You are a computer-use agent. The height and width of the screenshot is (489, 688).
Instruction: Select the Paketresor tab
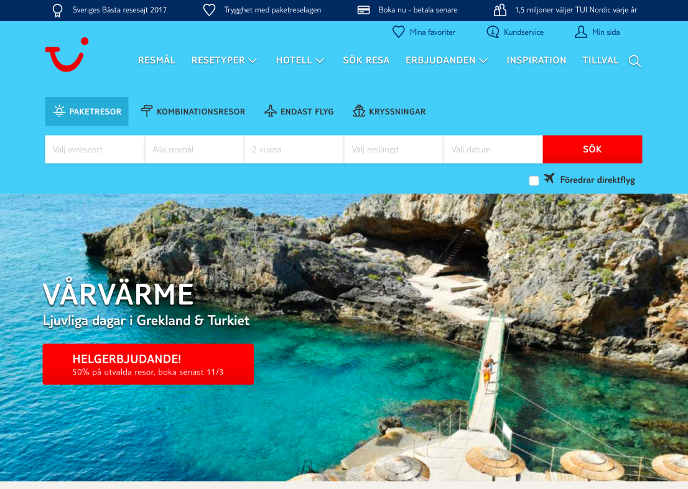pos(87,111)
